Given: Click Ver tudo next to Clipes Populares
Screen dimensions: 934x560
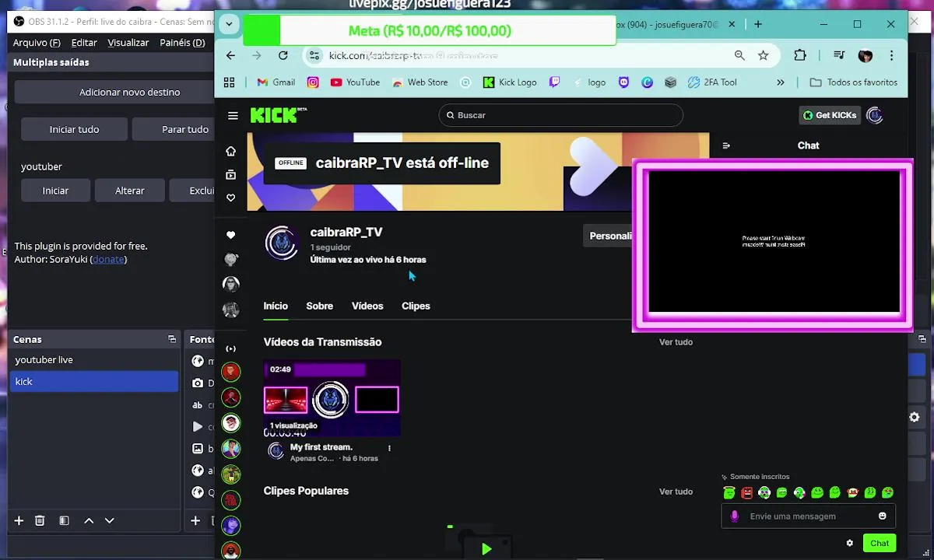Looking at the screenshot, I should click(676, 492).
